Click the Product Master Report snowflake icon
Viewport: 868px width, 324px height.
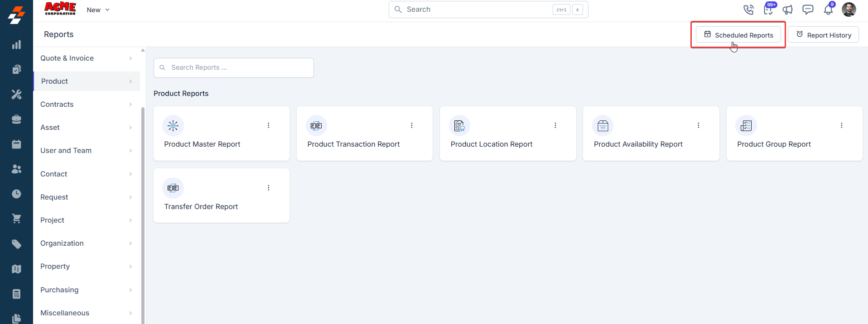click(x=173, y=126)
